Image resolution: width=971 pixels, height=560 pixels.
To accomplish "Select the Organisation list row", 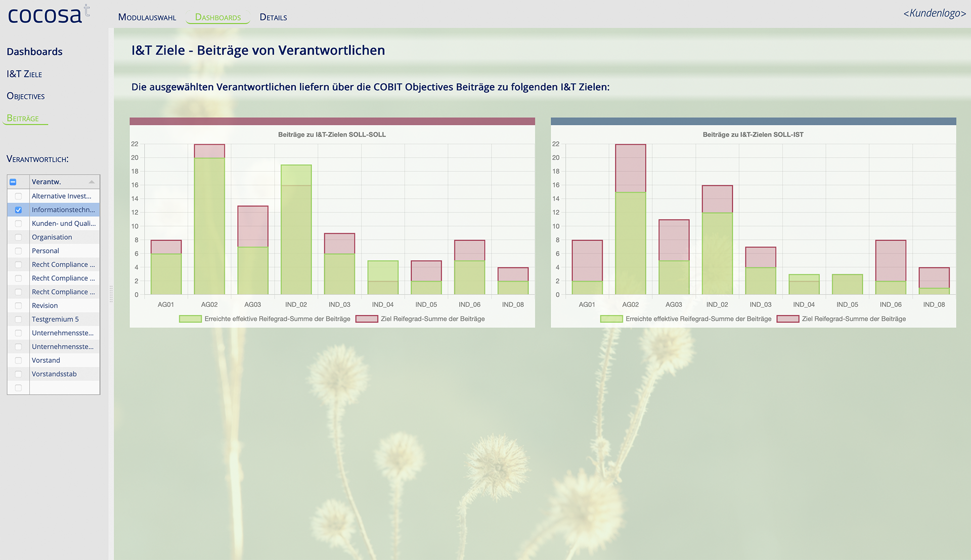I will coord(52,237).
